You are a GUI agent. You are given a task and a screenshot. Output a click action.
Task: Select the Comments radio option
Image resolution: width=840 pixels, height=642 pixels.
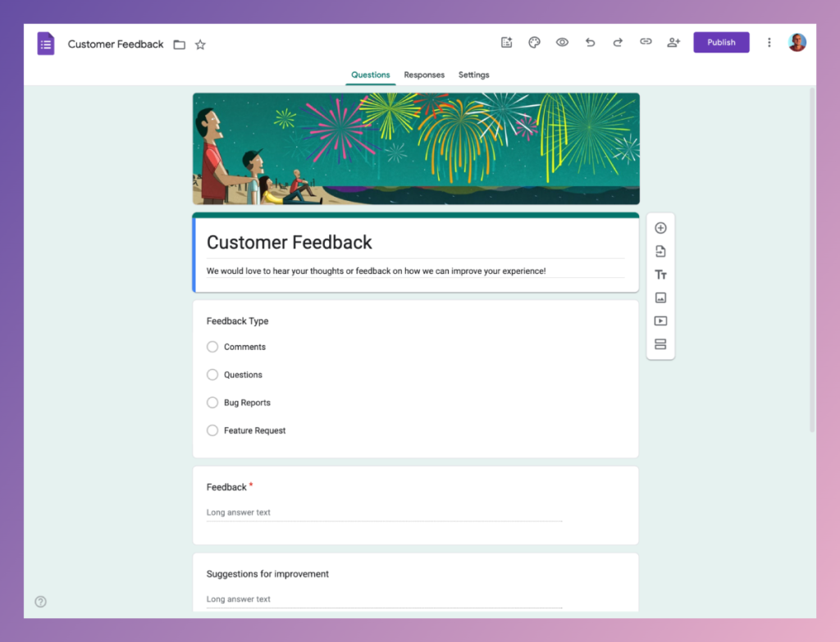[212, 347]
